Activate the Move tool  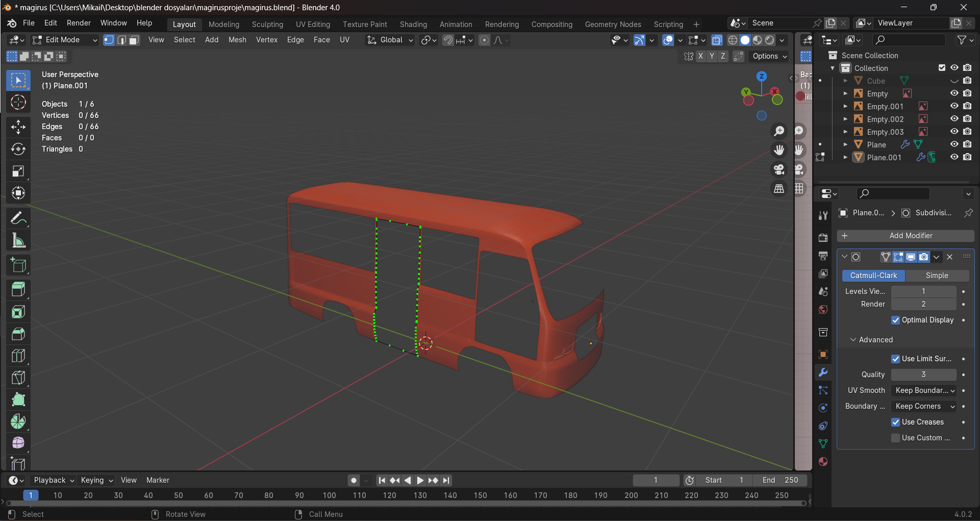tap(18, 127)
